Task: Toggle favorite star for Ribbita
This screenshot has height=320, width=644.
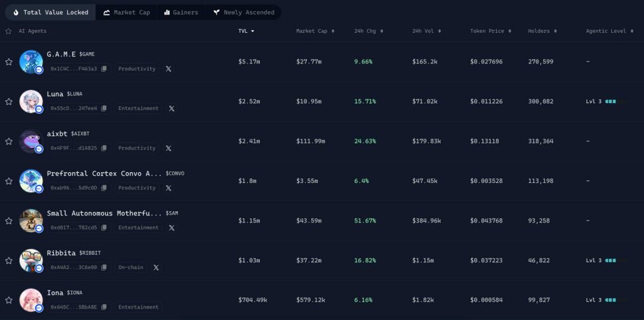Action: (9, 260)
